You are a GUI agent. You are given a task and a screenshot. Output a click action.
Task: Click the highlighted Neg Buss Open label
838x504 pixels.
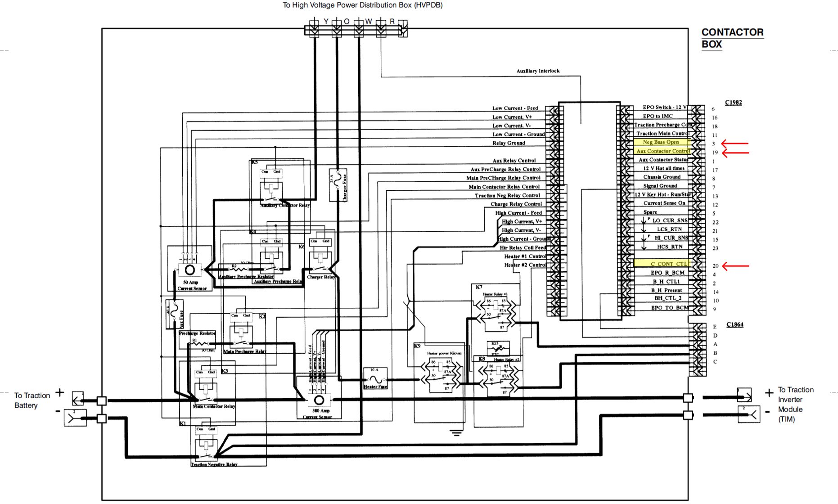click(x=661, y=142)
